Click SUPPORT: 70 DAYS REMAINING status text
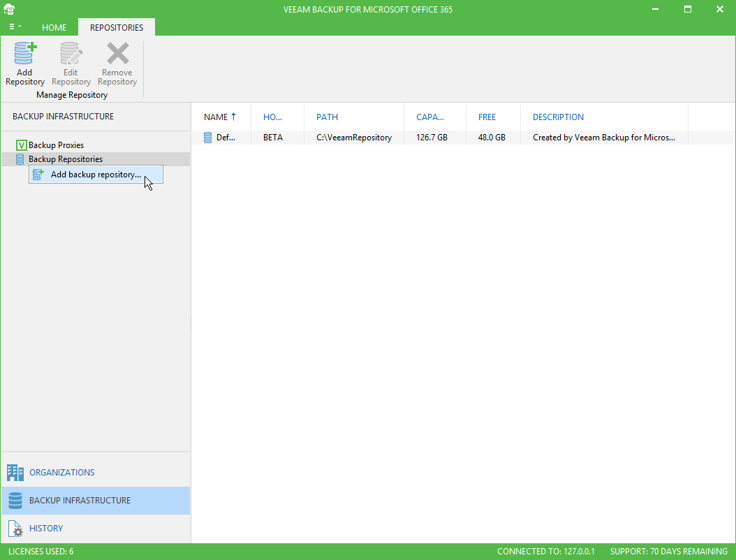Viewport: 736px width, 560px height. pos(669,552)
